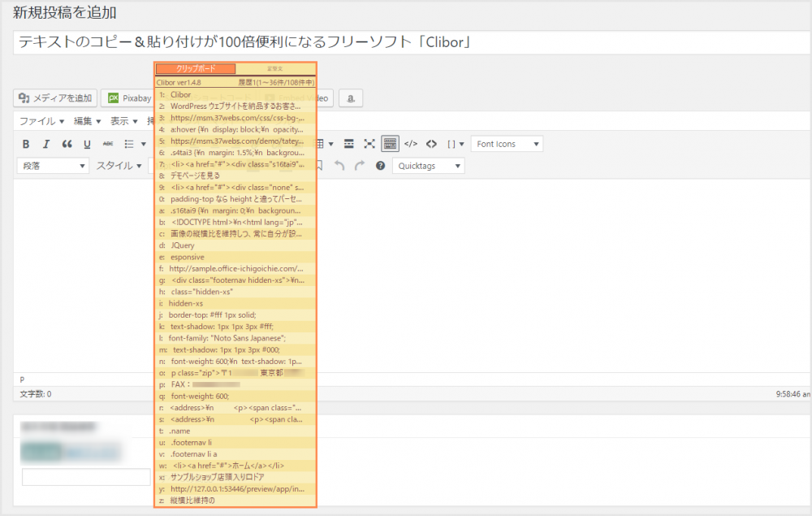Select Clibor entry 'WordPress ウェブサイトを納品する'
Image resolution: width=812 pixels, height=516 pixels.
click(235, 106)
